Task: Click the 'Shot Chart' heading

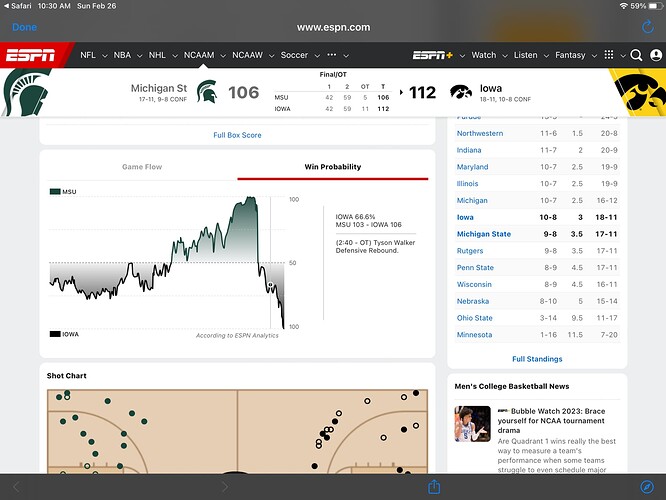Action: pos(66,376)
